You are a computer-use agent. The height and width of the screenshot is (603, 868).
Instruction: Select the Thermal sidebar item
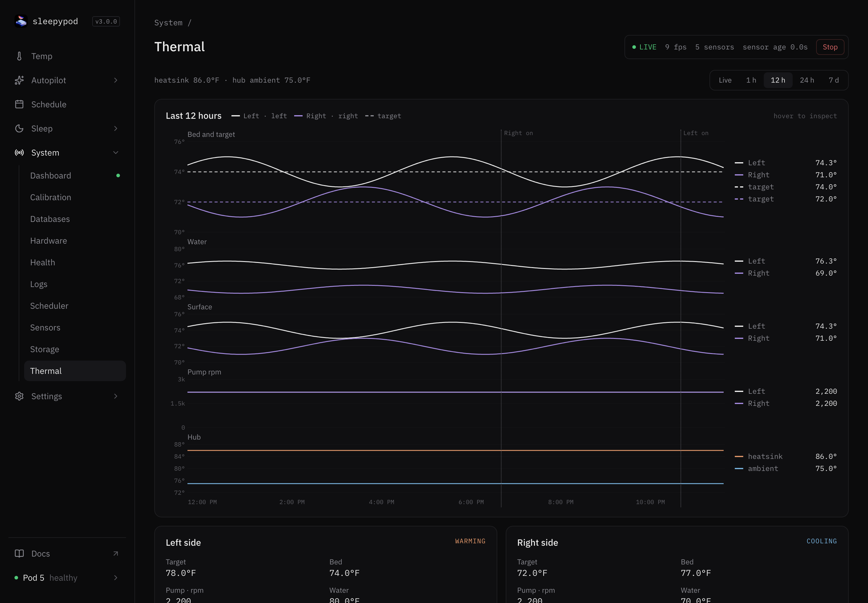click(x=75, y=371)
